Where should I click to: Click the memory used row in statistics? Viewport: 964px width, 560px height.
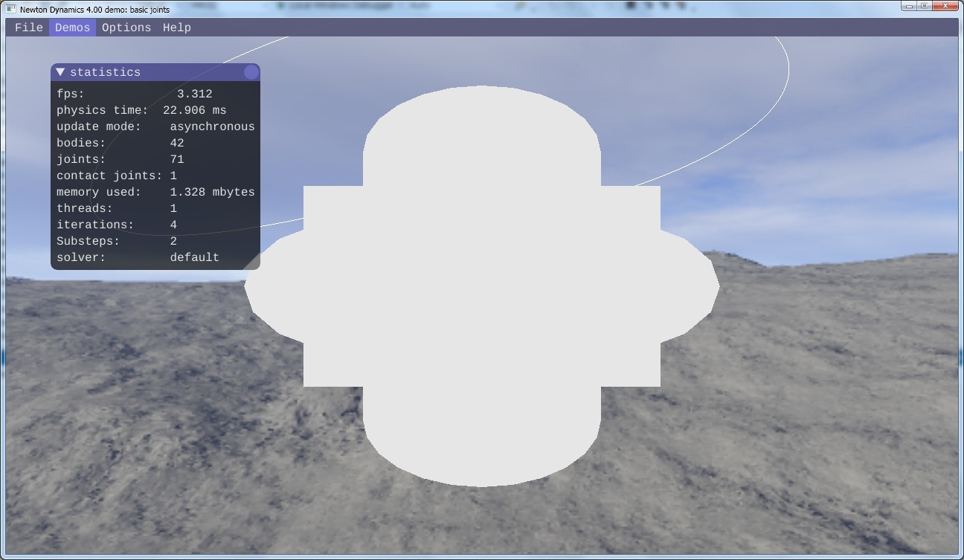pos(155,192)
